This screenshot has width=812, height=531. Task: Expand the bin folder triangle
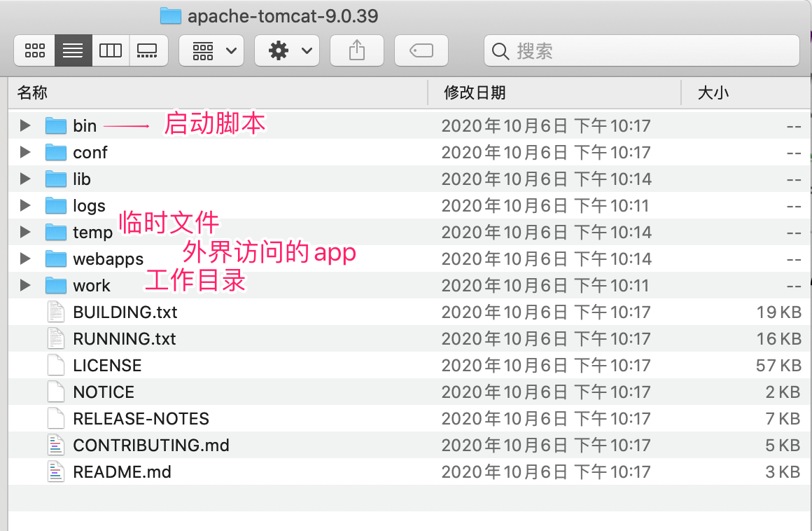click(25, 125)
